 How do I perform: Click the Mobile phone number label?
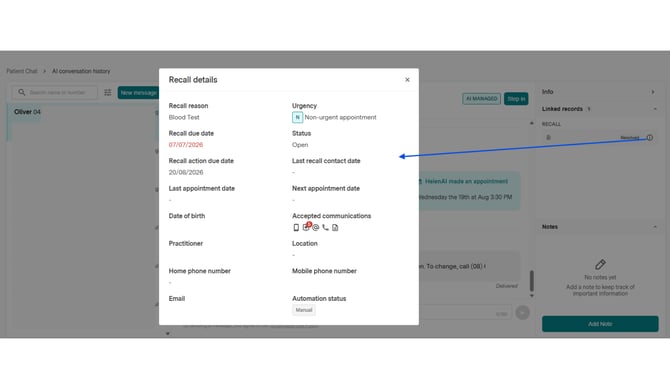pos(324,271)
